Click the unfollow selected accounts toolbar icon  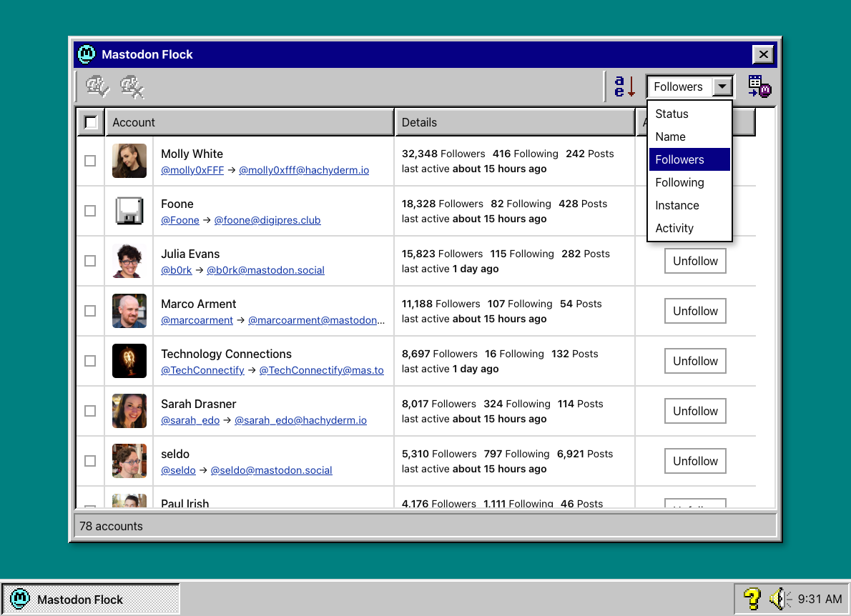[132, 86]
